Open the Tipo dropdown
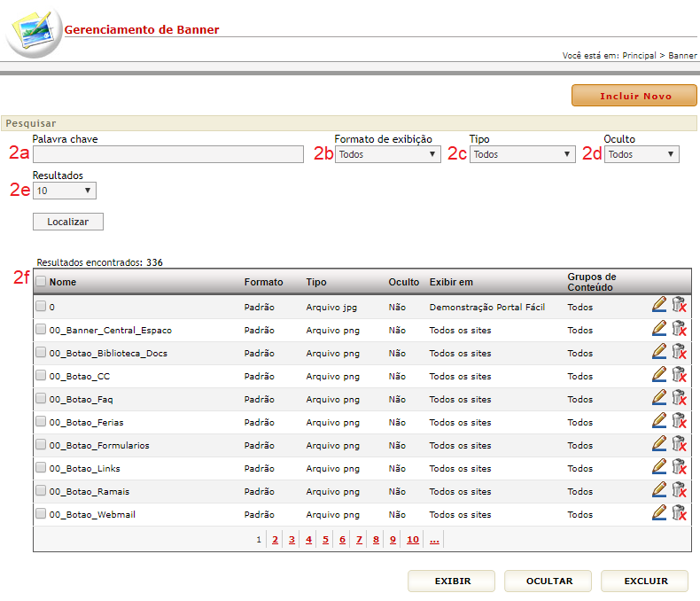 [522, 154]
